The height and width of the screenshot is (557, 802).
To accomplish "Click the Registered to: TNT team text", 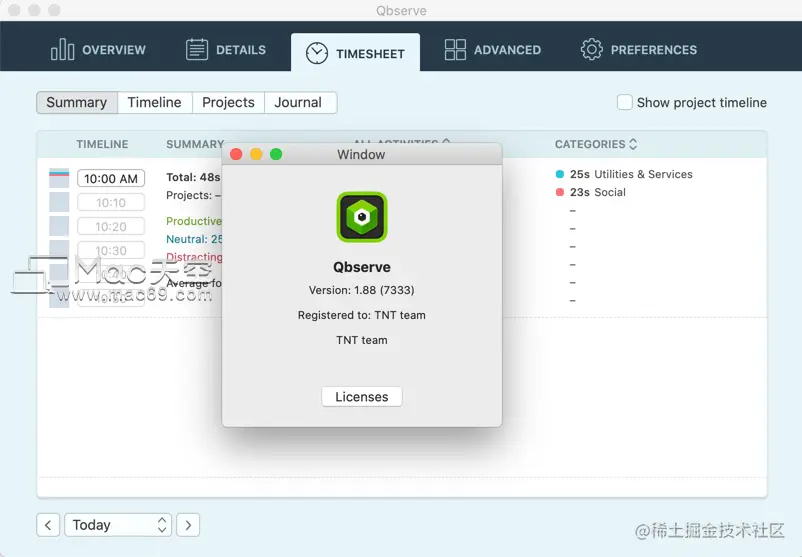I will coord(362,315).
